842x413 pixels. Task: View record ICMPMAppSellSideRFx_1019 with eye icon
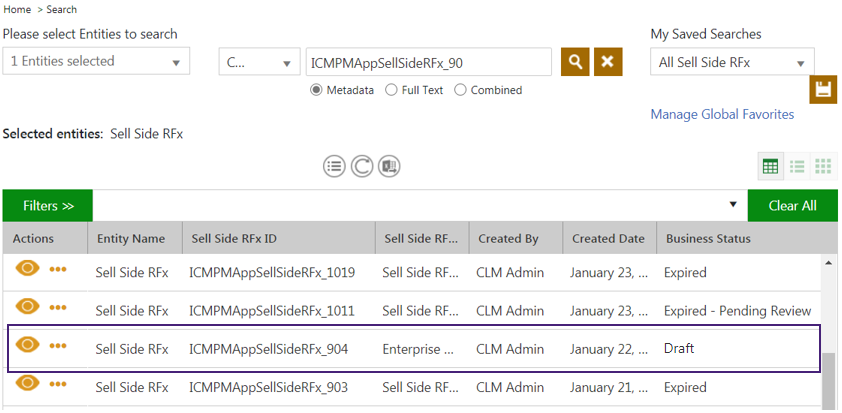(27, 268)
